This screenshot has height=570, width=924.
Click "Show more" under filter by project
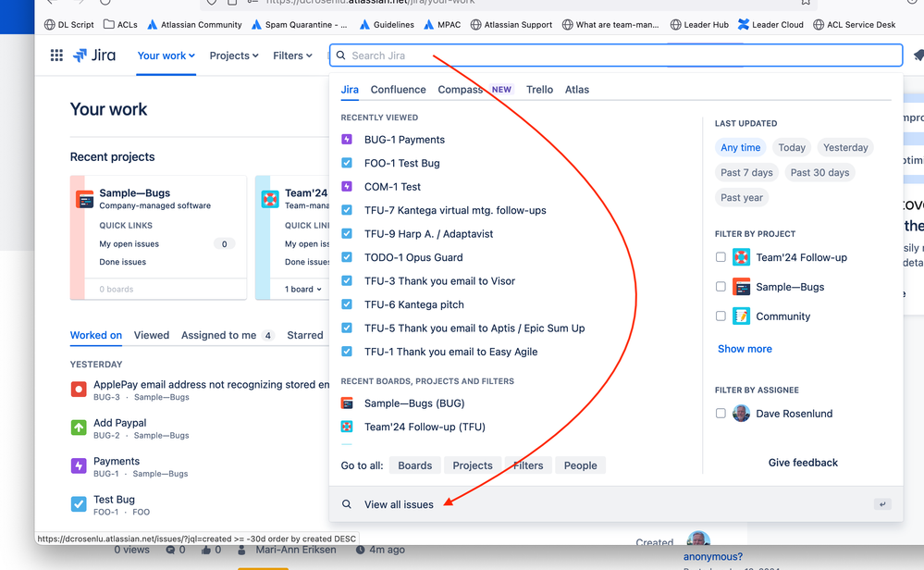pyautogui.click(x=745, y=348)
